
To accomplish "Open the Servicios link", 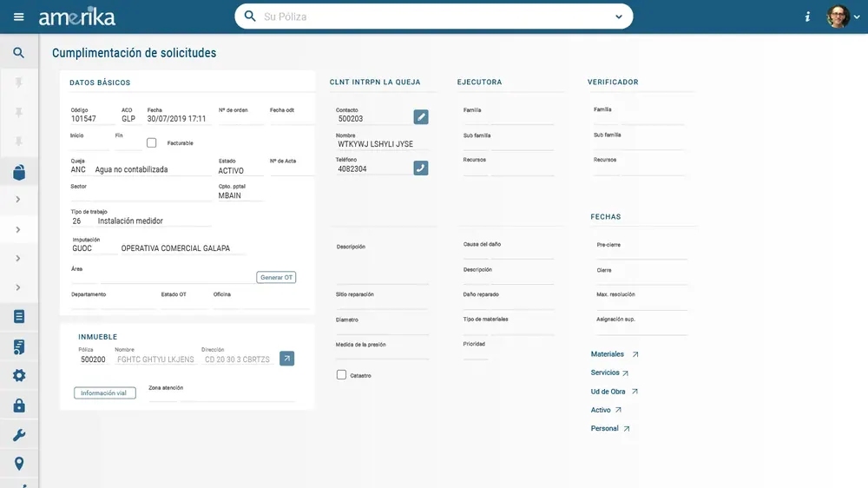I will [609, 373].
